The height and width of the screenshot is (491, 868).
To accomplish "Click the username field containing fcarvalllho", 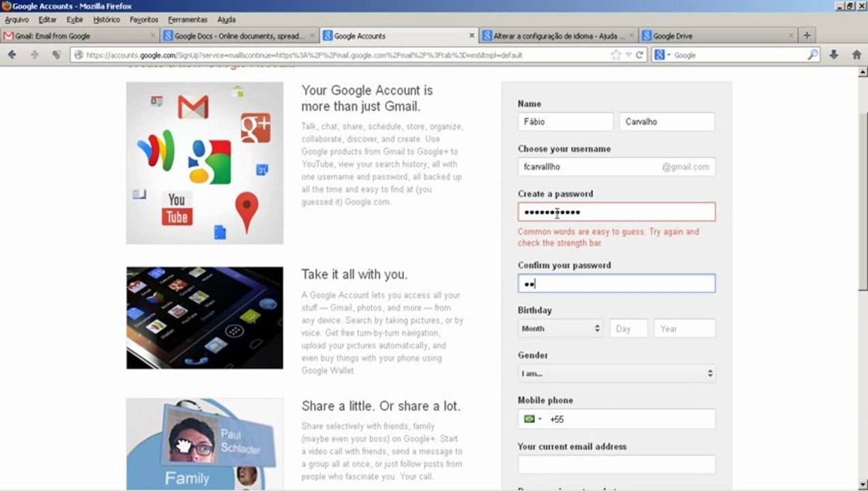I will [x=616, y=166].
